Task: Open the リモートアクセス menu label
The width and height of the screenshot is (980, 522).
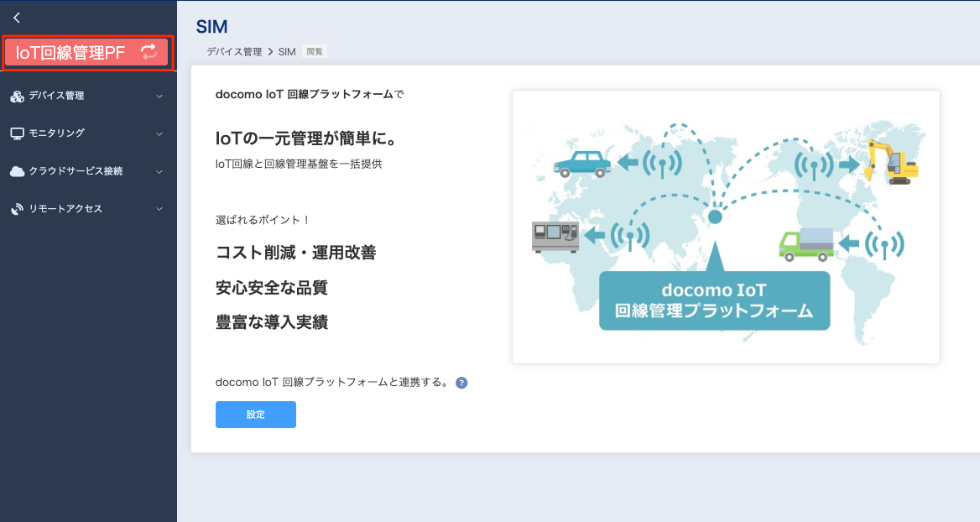Action: click(x=65, y=209)
